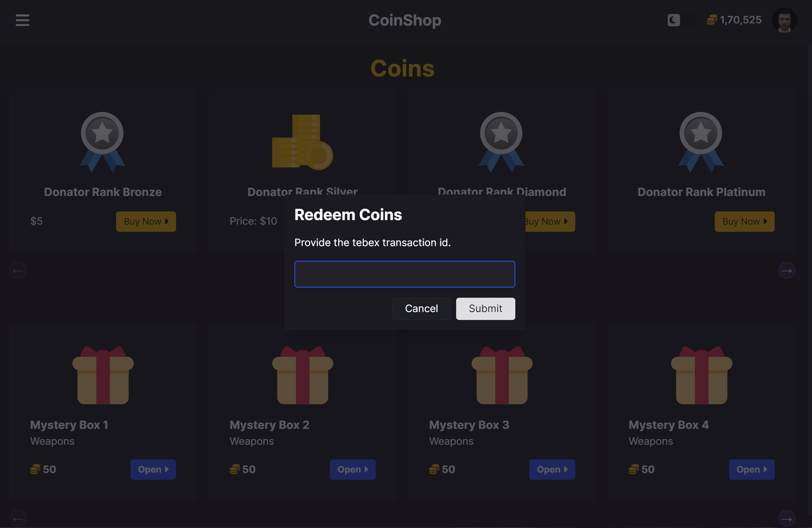Screen dimensions: 812x528
Task: Focus the tebex transaction id input
Action: [404, 274]
